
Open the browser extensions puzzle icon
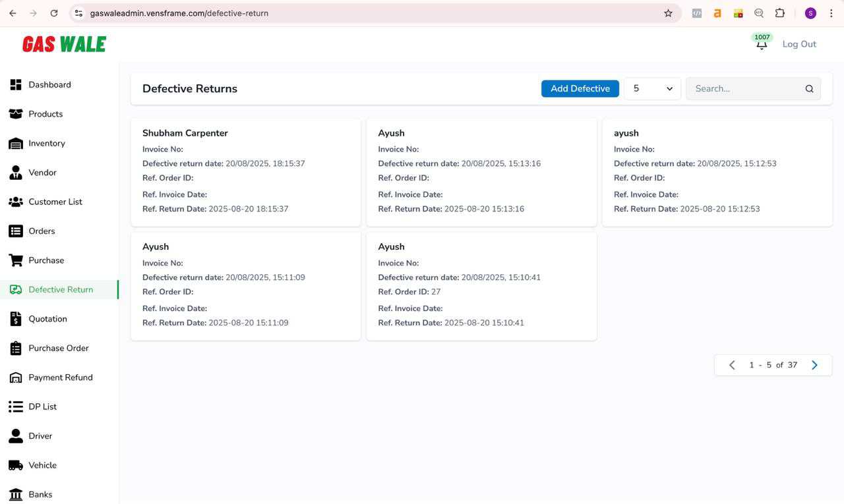(x=780, y=13)
